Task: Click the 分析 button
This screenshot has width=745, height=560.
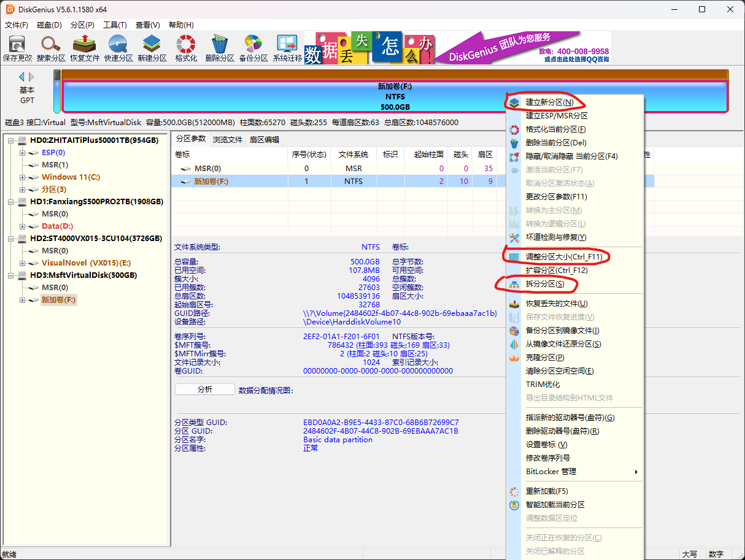Action: click(205, 389)
